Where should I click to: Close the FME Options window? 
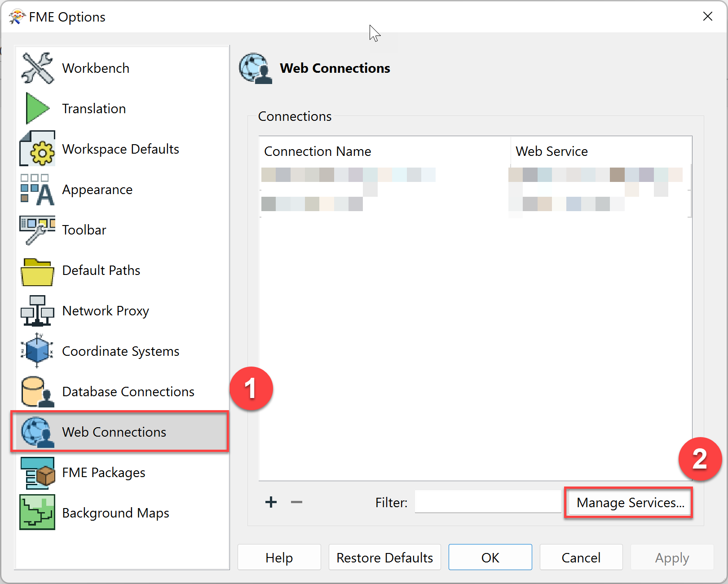tap(708, 17)
